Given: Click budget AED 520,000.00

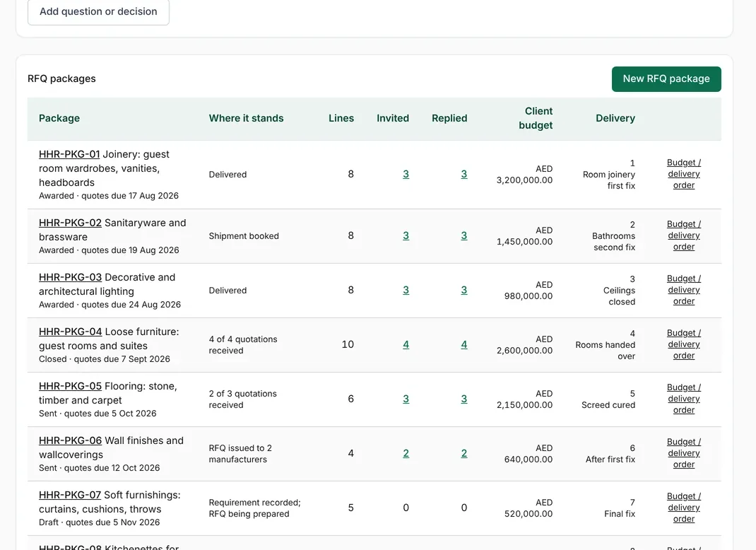Looking at the screenshot, I should pos(528,508).
